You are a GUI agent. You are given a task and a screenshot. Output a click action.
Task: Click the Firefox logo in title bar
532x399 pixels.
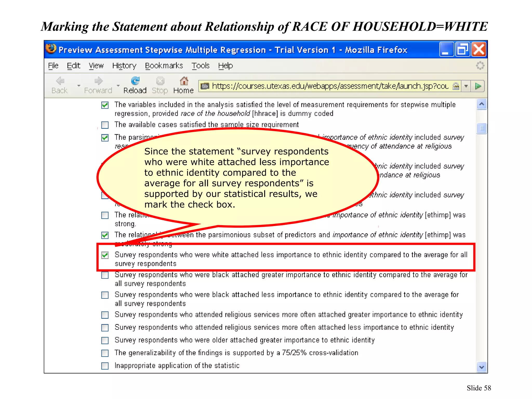coord(51,49)
